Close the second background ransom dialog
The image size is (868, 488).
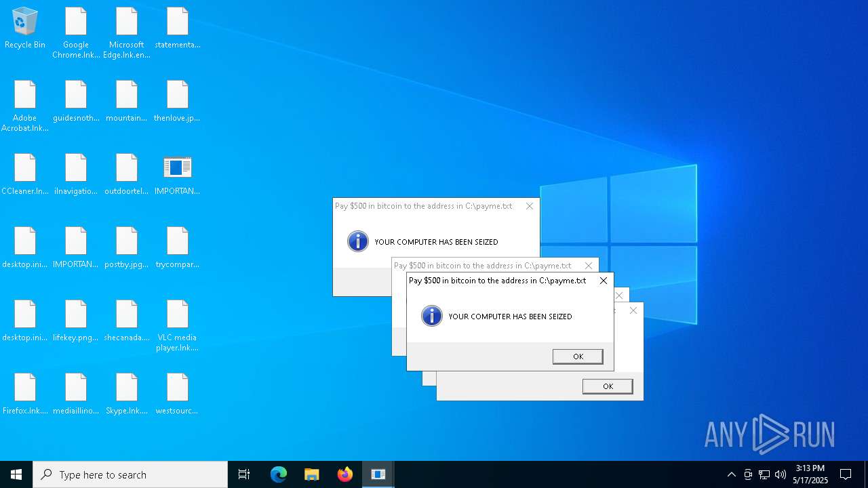(x=589, y=266)
